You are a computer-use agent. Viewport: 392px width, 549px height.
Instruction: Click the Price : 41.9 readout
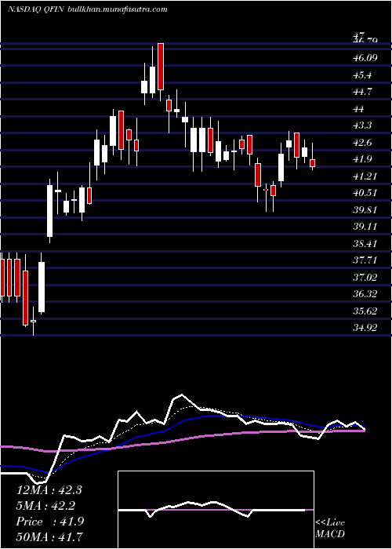coord(49,522)
